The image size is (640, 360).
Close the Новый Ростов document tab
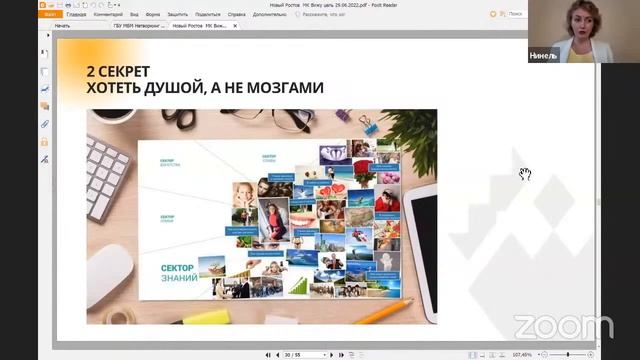(235, 26)
